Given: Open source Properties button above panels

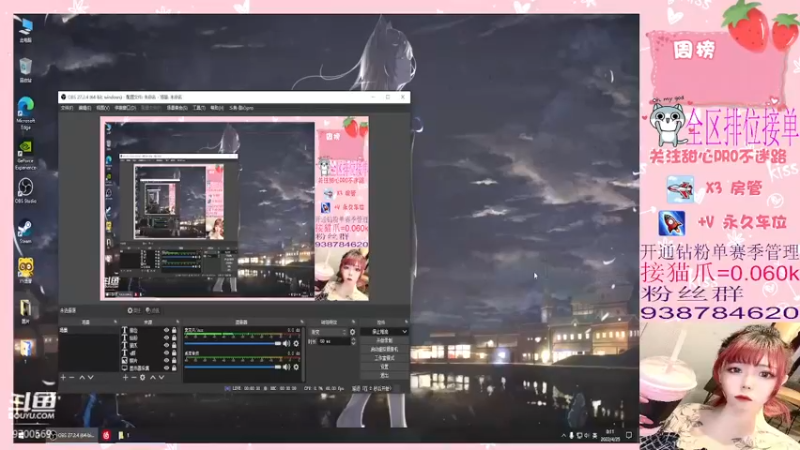Looking at the screenshot, I should (134, 310).
